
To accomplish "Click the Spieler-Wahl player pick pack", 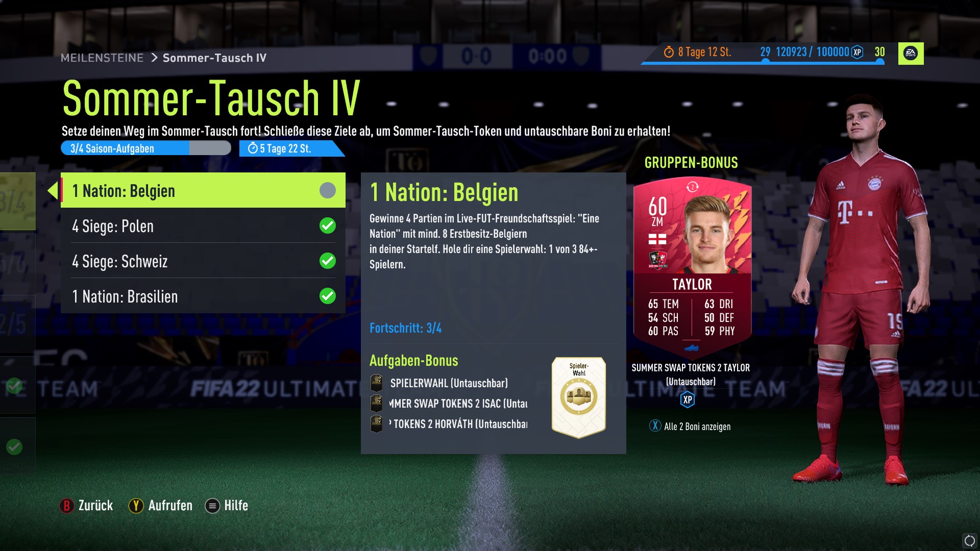I will click(579, 397).
